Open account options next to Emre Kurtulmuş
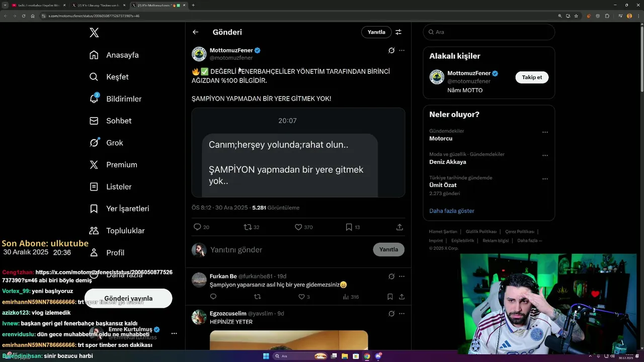The height and width of the screenshot is (362, 644). pyautogui.click(x=174, y=333)
